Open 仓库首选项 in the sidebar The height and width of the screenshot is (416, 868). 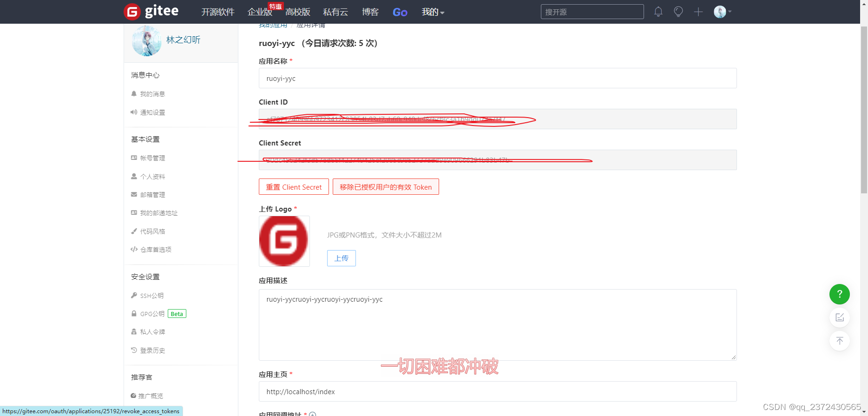(156, 250)
